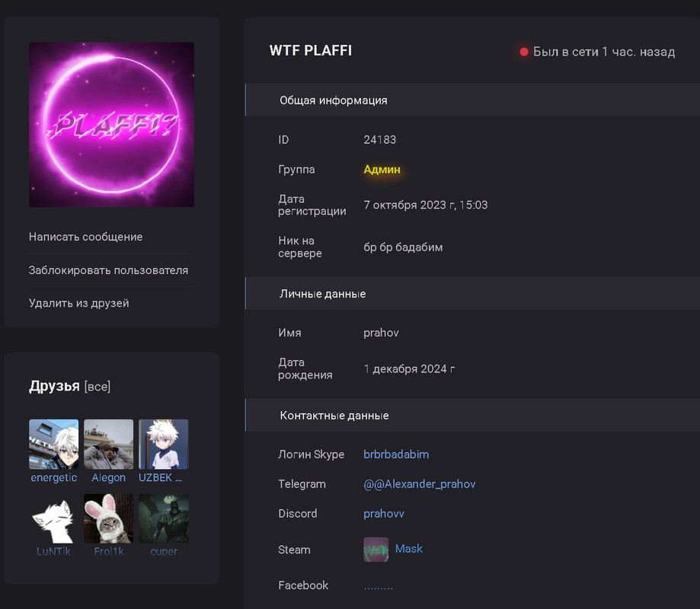Open Alegon friend avatar
Screen dimensions: 700x609
coord(108,444)
